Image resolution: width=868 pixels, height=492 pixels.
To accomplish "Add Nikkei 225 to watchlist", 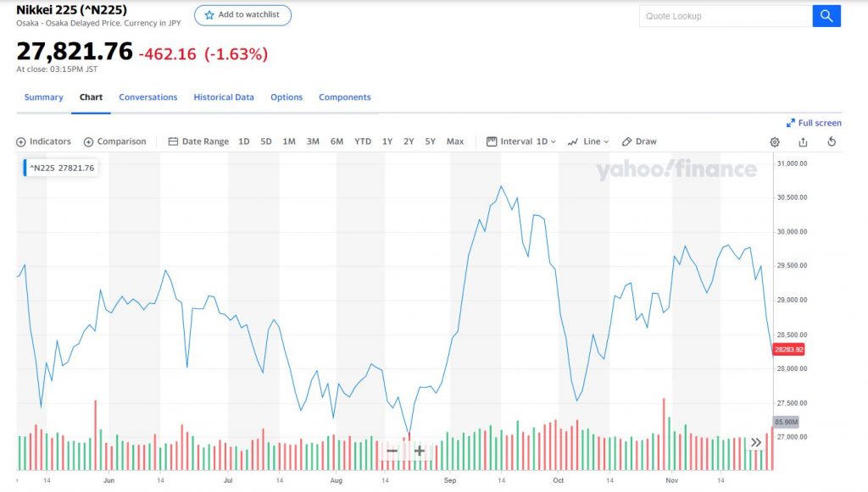I will (242, 15).
